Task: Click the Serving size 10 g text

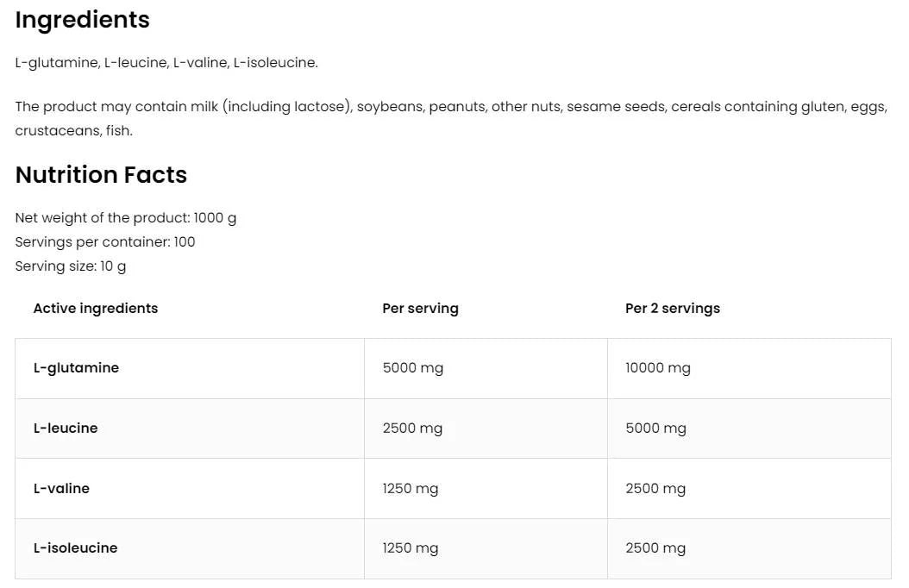Action: click(71, 266)
